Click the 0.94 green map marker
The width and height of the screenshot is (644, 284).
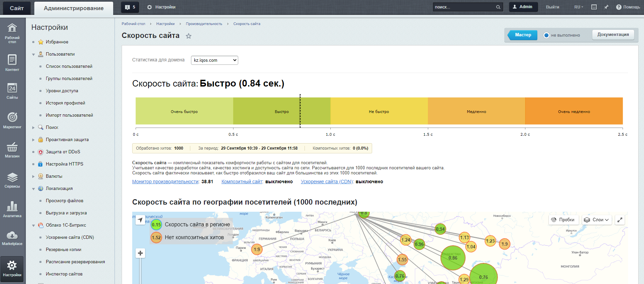(440, 229)
